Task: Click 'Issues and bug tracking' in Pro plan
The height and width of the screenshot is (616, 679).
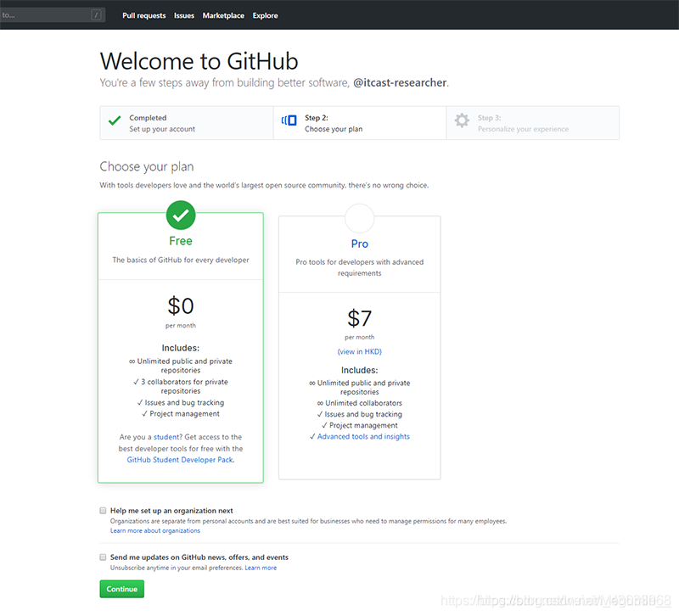Action: 359,414
